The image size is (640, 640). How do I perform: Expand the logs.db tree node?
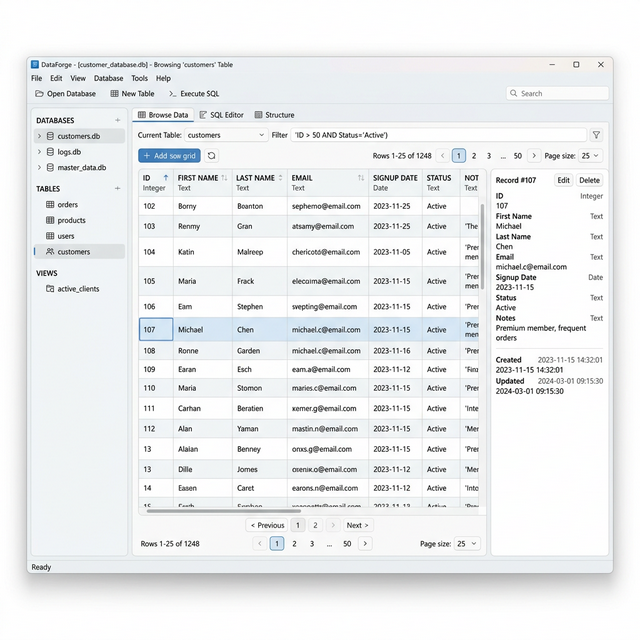point(39,152)
